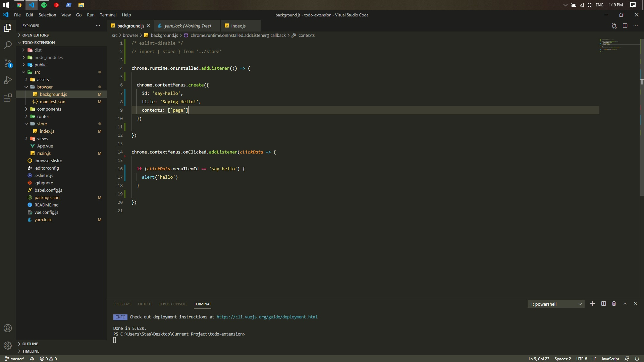Viewport: 644px width, 362px height.
Task: Create a new terminal with plus icon
Action: (x=593, y=304)
